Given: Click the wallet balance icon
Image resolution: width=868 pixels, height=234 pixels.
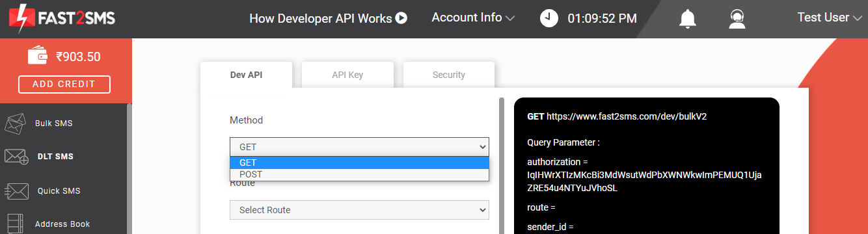Looking at the screenshot, I should tap(38, 56).
